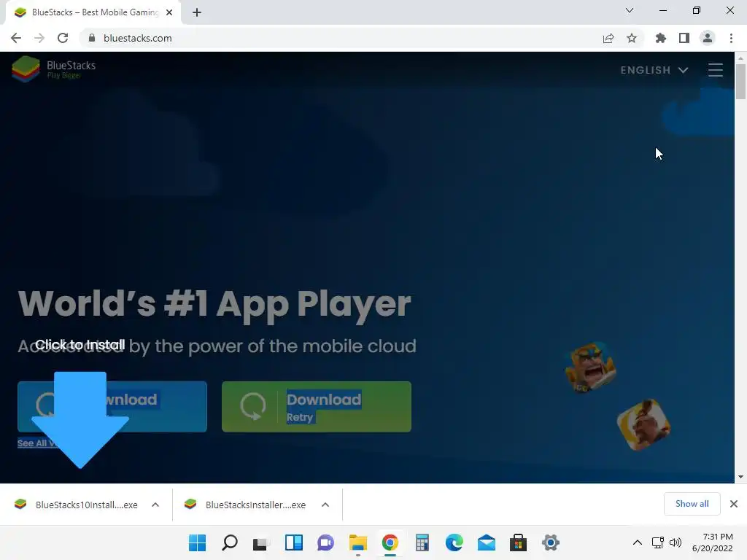Viewport: 747px width, 560px height.
Task: Click Show all downloads
Action: pyautogui.click(x=692, y=504)
